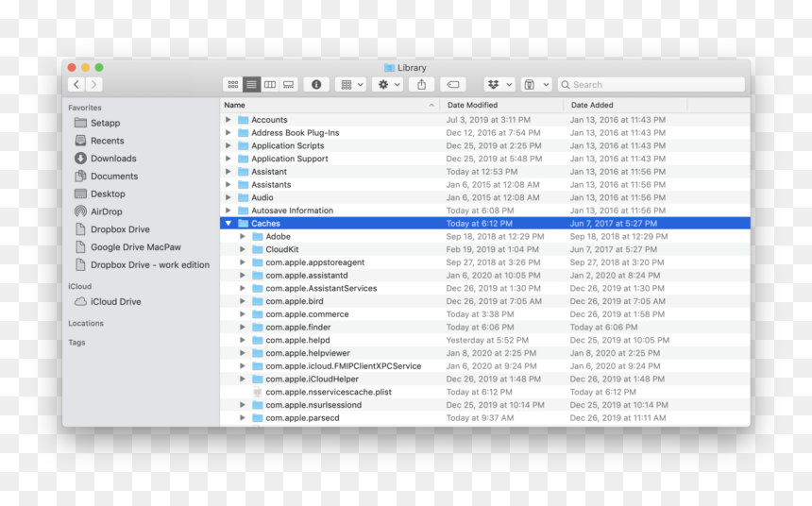812x506 pixels.
Task: Switch to icon view
Action: tap(233, 84)
